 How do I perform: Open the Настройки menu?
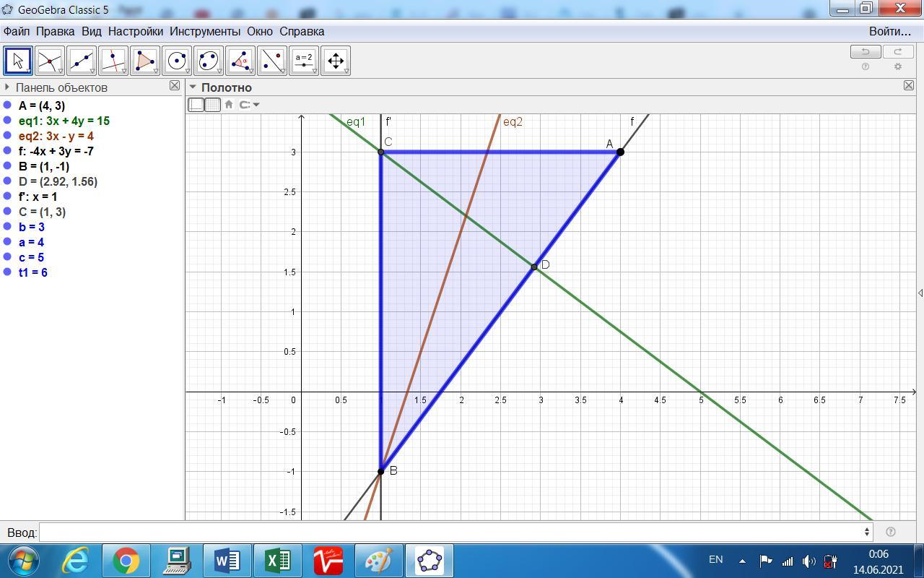click(136, 31)
